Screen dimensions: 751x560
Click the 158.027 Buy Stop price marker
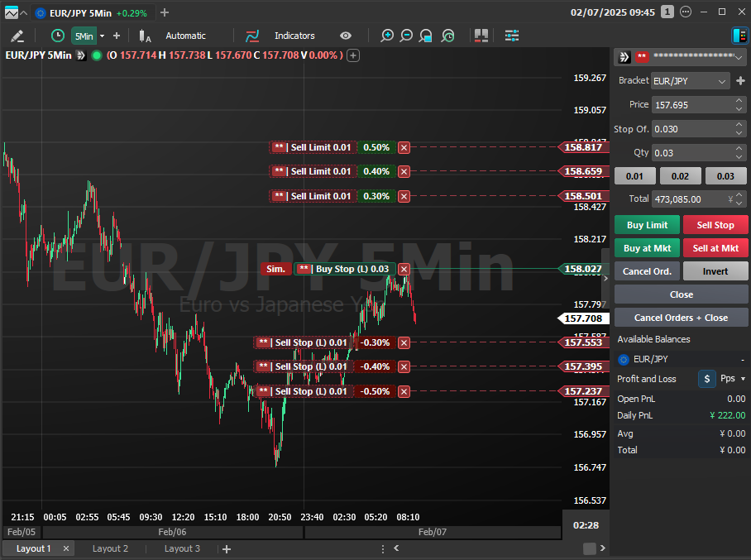(x=583, y=269)
